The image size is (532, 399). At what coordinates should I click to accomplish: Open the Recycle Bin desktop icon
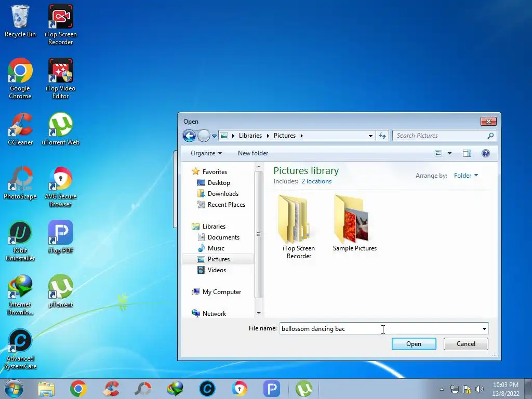click(x=20, y=20)
